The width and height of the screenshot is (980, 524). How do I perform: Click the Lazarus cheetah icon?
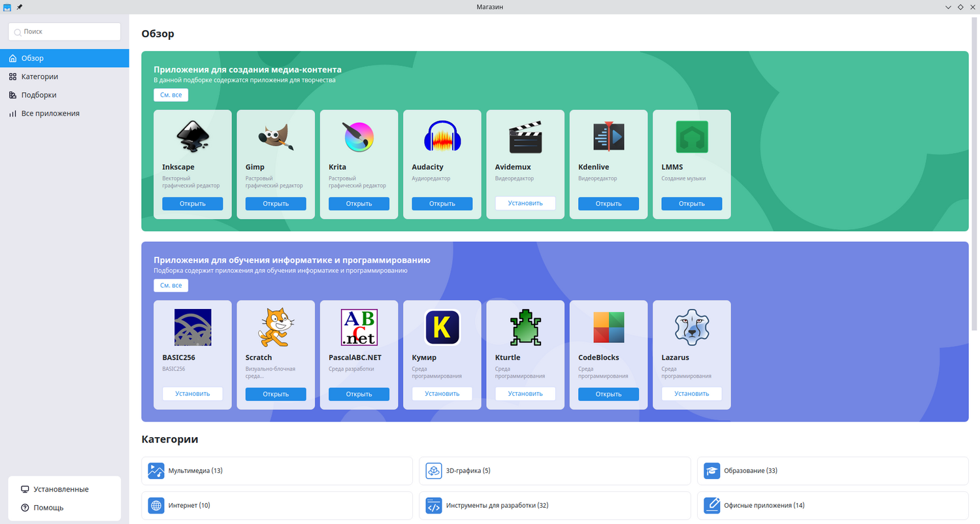[691, 327]
